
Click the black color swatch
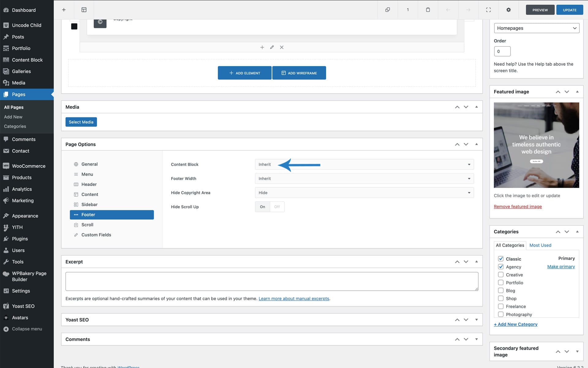coord(74,26)
